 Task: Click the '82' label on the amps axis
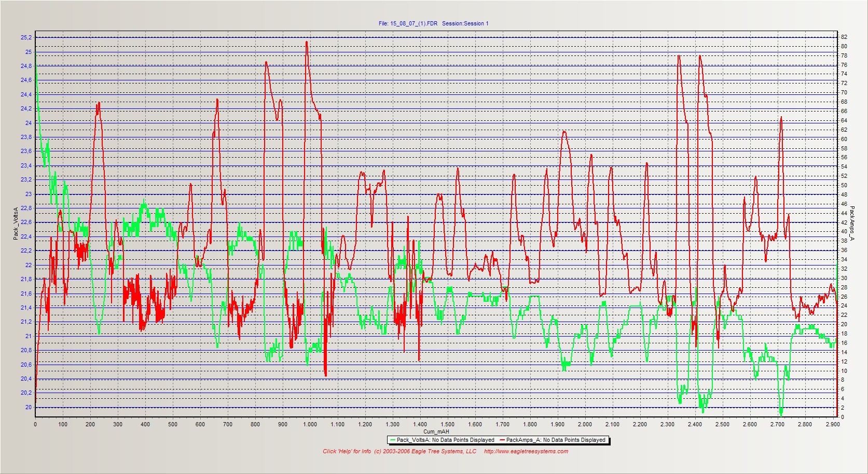pos(844,37)
